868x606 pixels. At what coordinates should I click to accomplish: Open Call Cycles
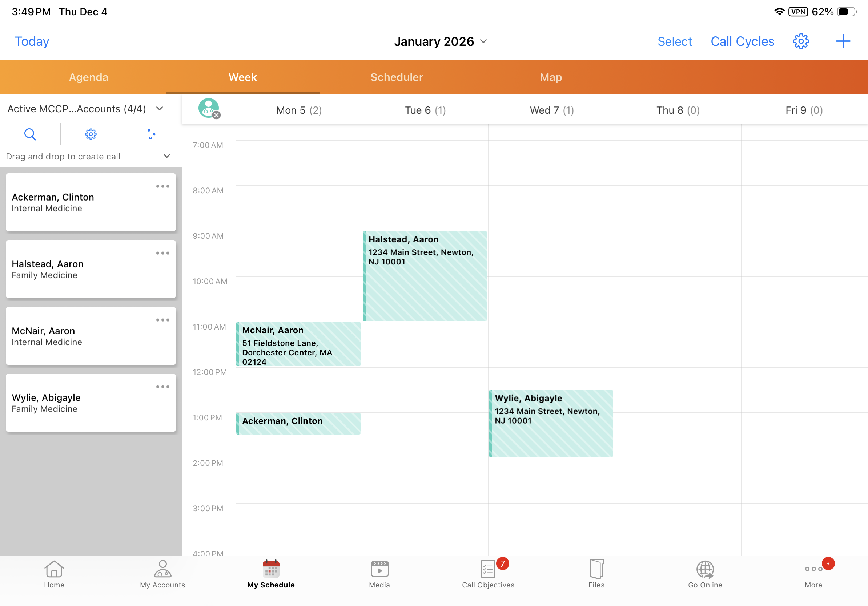click(742, 41)
